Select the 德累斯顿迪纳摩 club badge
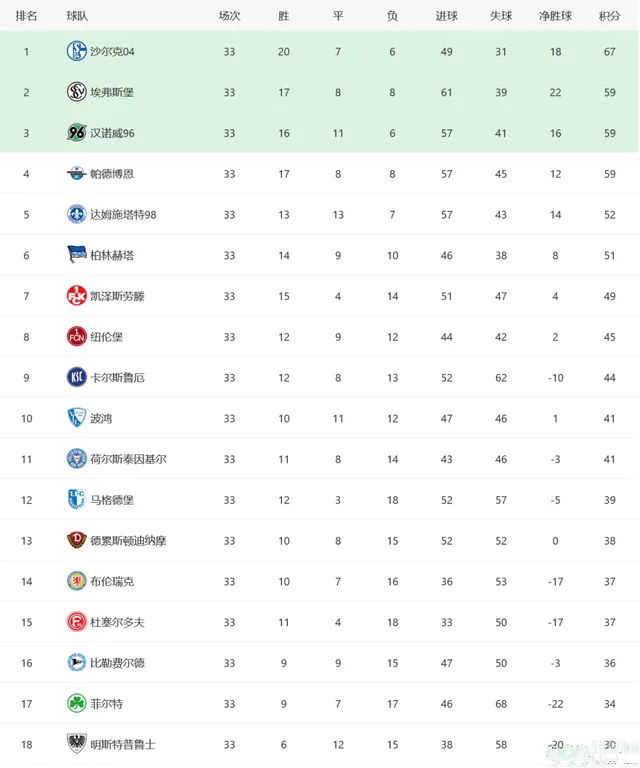The image size is (640, 768). pos(76,540)
